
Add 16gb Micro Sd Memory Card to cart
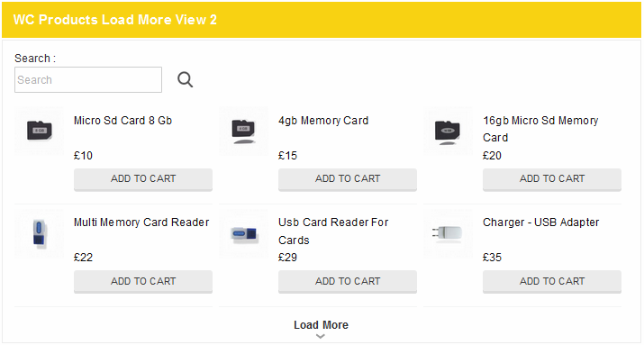click(552, 179)
